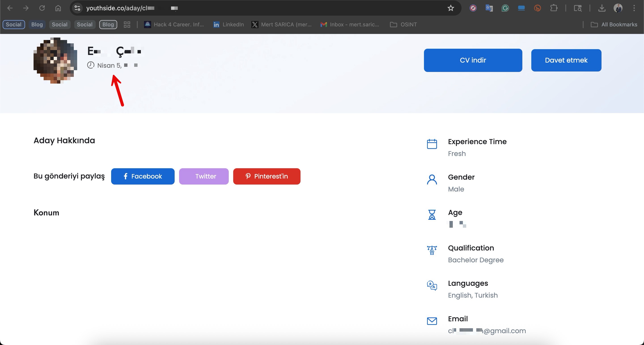Click the browser reload icon
This screenshot has height=345, width=644.
click(x=42, y=8)
